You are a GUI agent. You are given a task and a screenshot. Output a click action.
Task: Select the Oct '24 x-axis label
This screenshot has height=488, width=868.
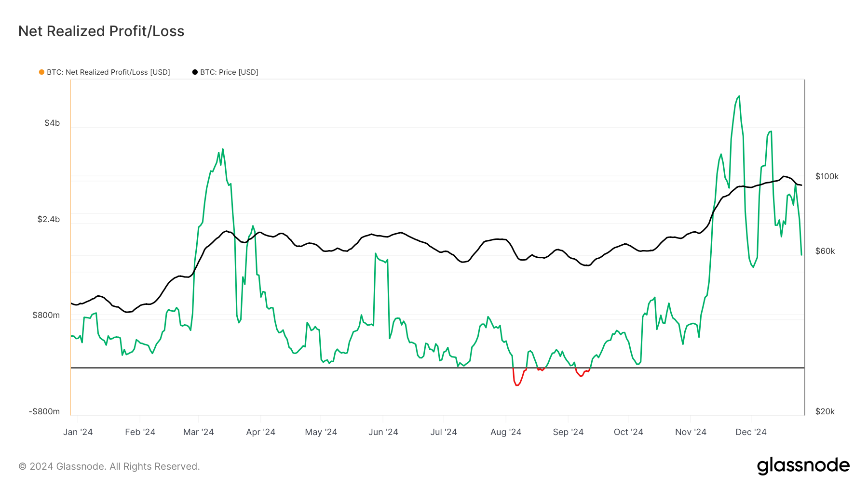628,432
